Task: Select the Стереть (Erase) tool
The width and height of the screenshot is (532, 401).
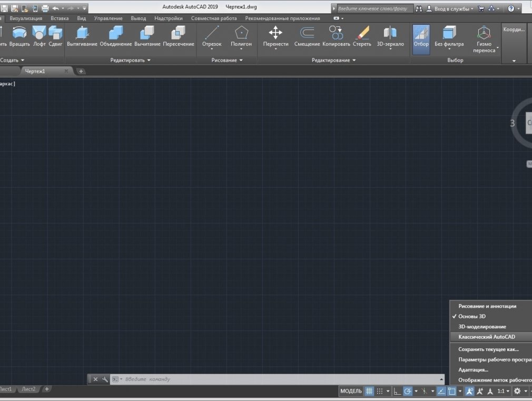Action: (362, 37)
